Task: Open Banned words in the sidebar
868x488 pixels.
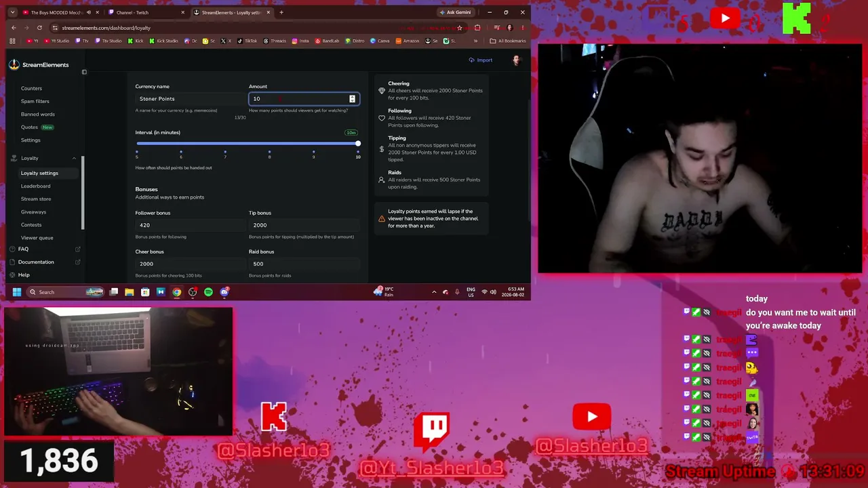Action: pos(38,114)
